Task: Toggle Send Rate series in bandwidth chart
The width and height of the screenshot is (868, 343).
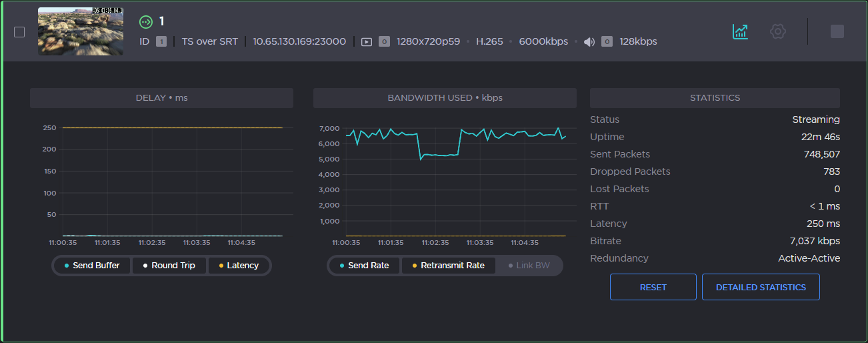Action: click(x=364, y=266)
